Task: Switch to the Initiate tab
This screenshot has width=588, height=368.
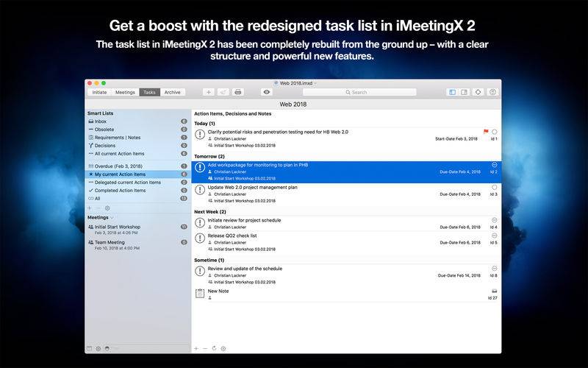Action: (x=99, y=92)
